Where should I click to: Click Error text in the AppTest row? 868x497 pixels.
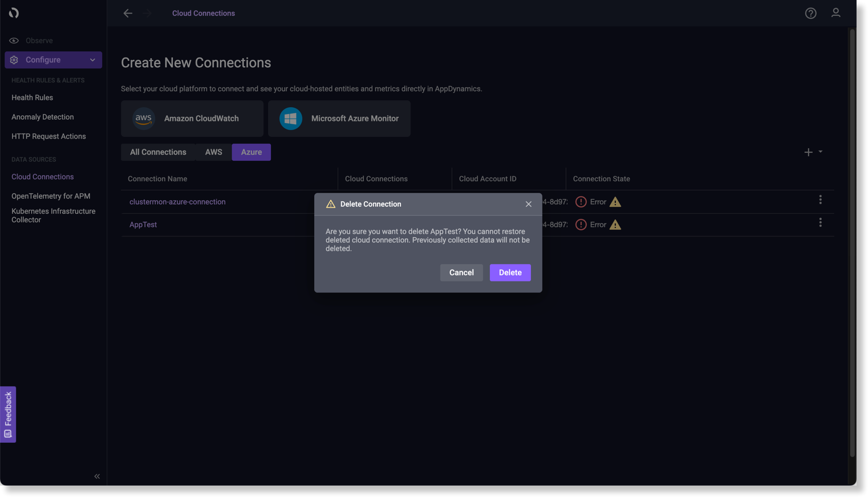598,225
